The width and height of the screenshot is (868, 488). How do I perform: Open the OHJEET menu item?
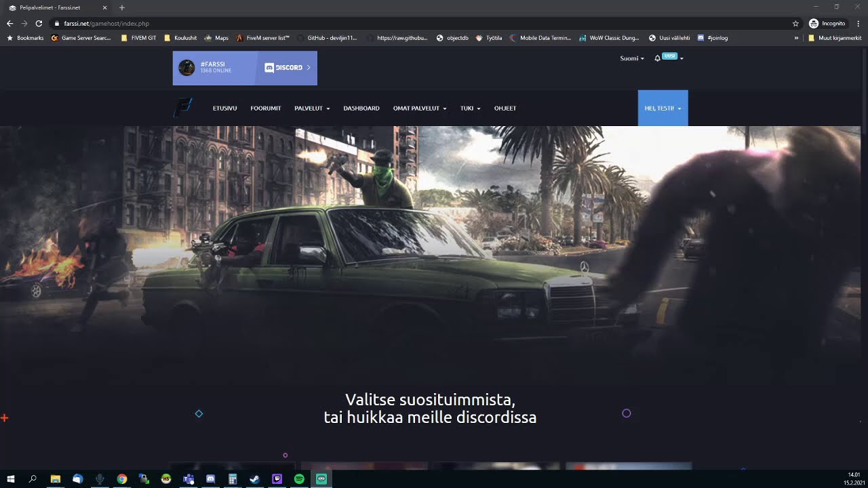(x=505, y=108)
